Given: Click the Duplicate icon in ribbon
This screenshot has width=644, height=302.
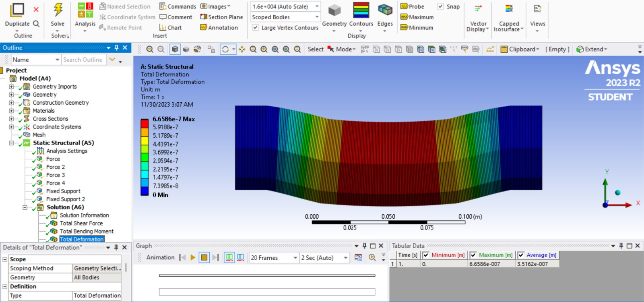Looking at the screenshot, I should click(x=17, y=10).
